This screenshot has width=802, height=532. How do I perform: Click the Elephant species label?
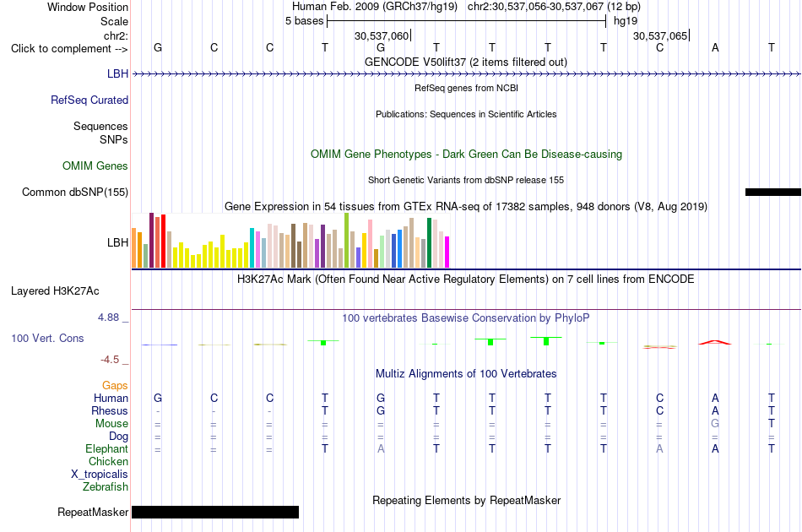[107, 448]
